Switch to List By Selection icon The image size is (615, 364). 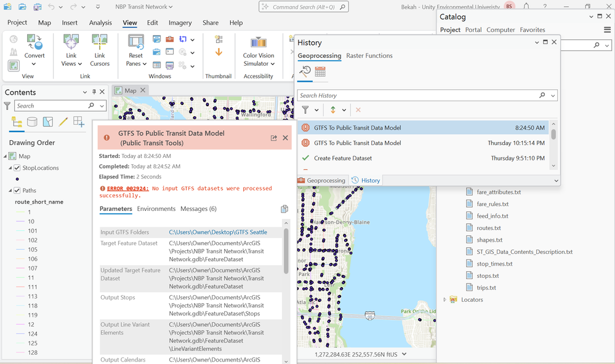(48, 122)
